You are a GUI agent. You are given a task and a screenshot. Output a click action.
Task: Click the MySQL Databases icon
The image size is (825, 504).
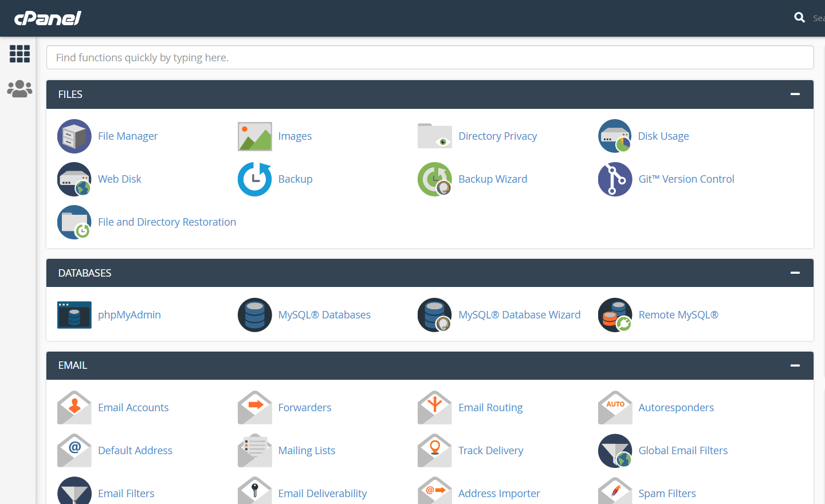click(x=255, y=315)
